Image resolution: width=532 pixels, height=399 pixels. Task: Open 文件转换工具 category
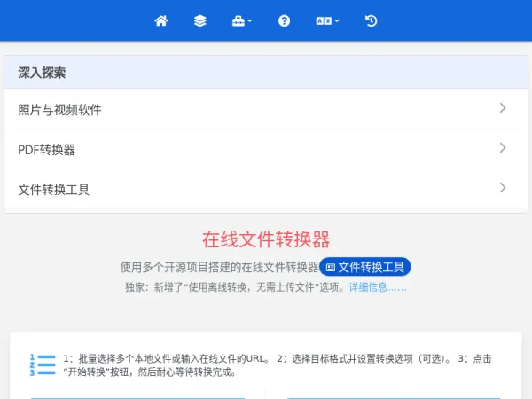266,189
